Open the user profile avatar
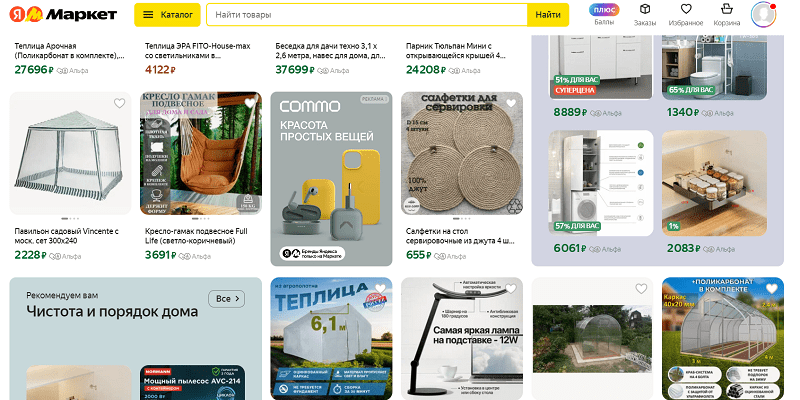 763,14
